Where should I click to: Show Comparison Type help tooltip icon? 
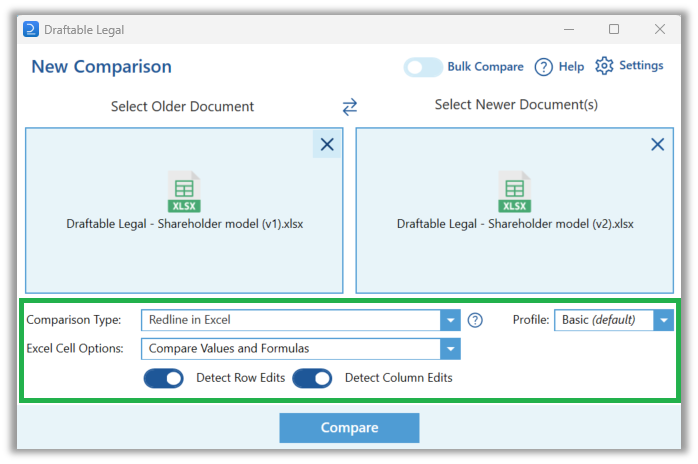pos(475,320)
